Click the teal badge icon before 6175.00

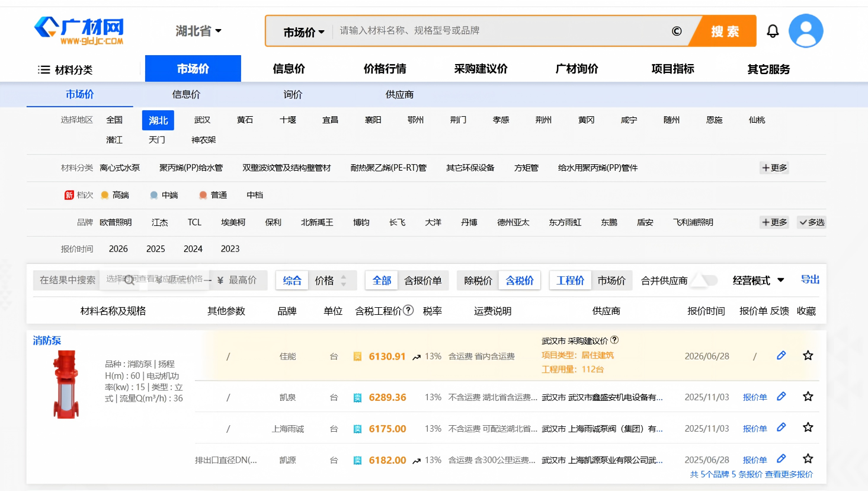tap(357, 429)
